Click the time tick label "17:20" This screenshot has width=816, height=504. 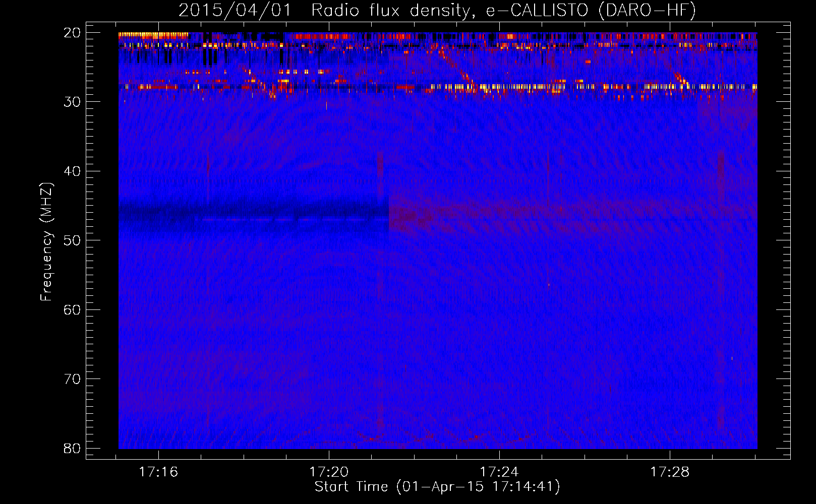tap(329, 472)
